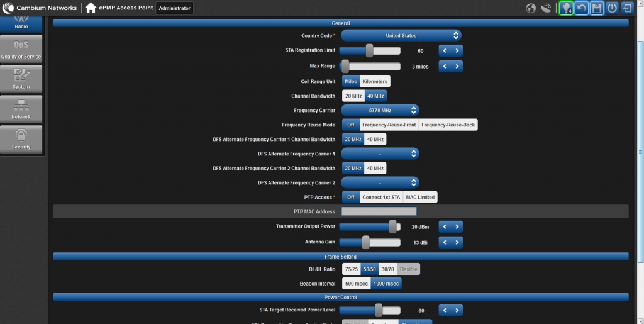Click the undo changes icon
This screenshot has height=324, width=644.
click(x=582, y=8)
